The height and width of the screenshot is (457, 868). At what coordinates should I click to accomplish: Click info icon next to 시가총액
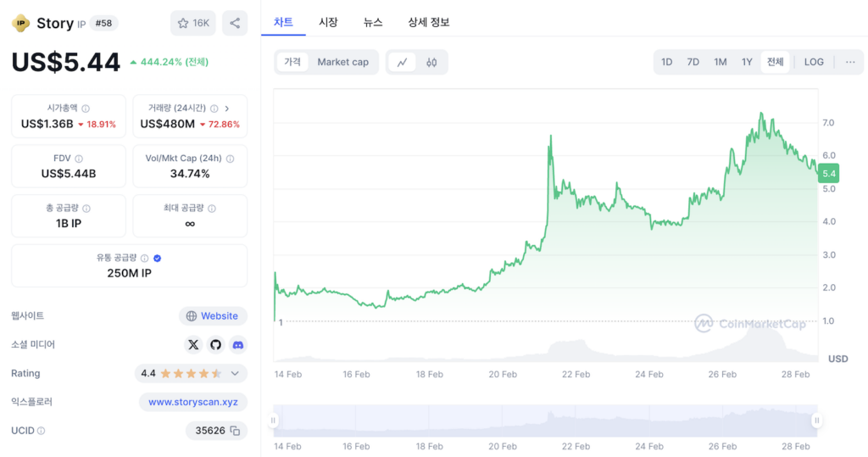point(86,109)
